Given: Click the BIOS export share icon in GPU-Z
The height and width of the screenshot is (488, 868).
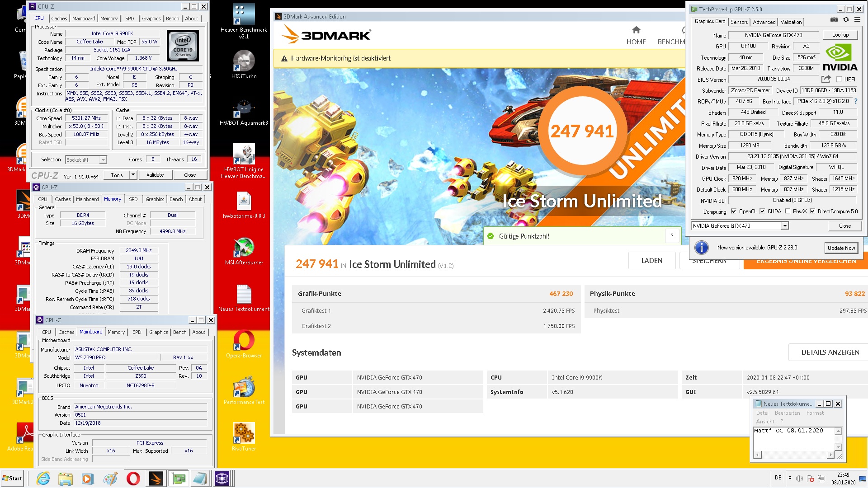Looking at the screenshot, I should pos(826,79).
